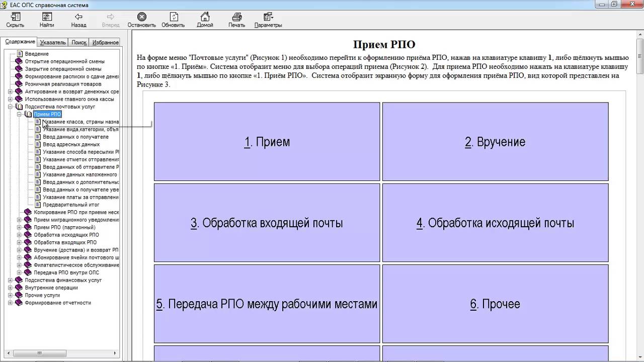Click the page icon for Ввод данных о получателе
Viewport: 644px width, 362px height.
(x=38, y=137)
